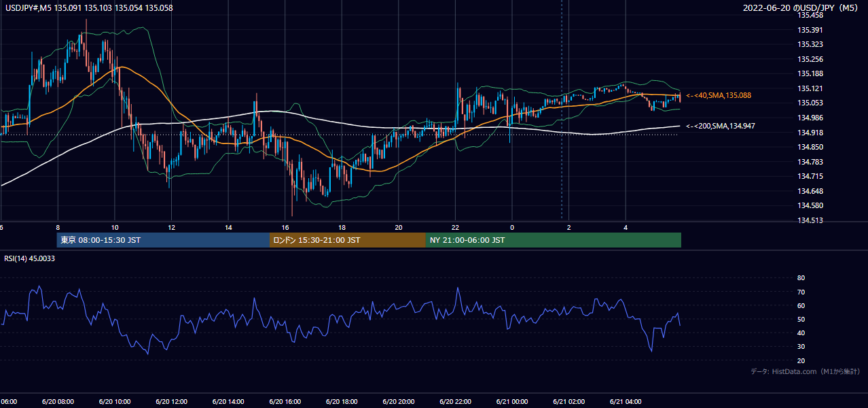This screenshot has height=408, width=868.
Task: Click the 6/21 02:00 bottom time label
Action: [x=569, y=402]
